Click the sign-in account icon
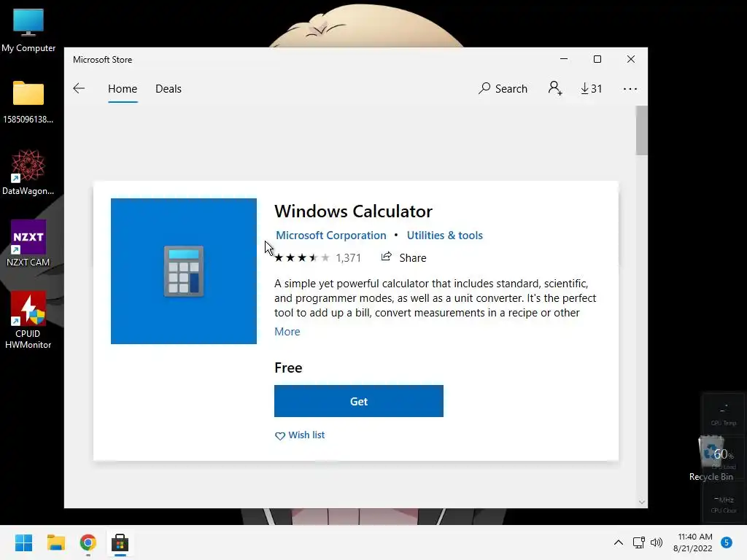This screenshot has height=560, width=747. 555,88
